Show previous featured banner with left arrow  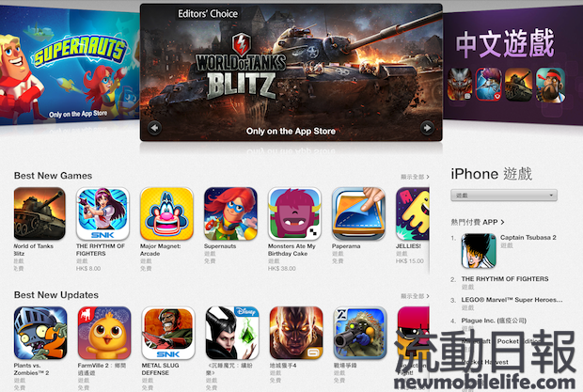click(154, 128)
